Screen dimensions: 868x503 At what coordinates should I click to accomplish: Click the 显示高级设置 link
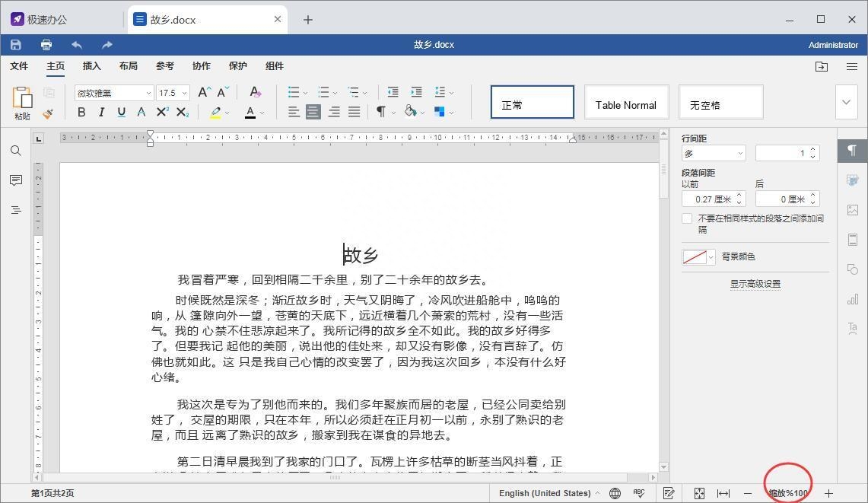[x=754, y=283]
